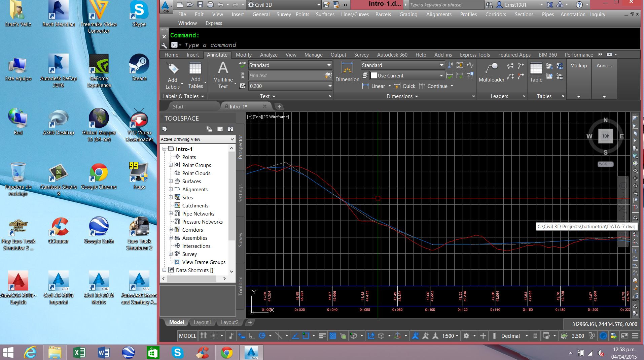Viewport: 644px width, 360px height.
Task: Insert a Table from the ribbon
Action: tap(536, 72)
